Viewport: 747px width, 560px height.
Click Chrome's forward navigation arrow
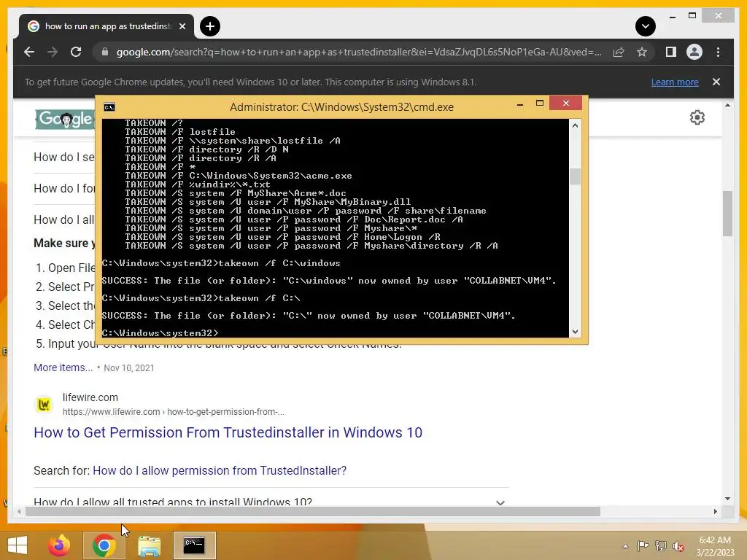pos(53,52)
